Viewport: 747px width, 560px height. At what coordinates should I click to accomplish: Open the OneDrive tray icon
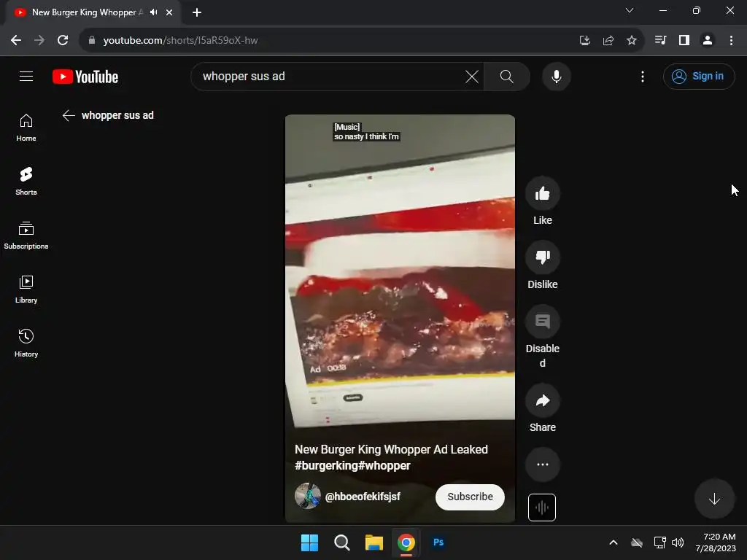[x=636, y=542]
